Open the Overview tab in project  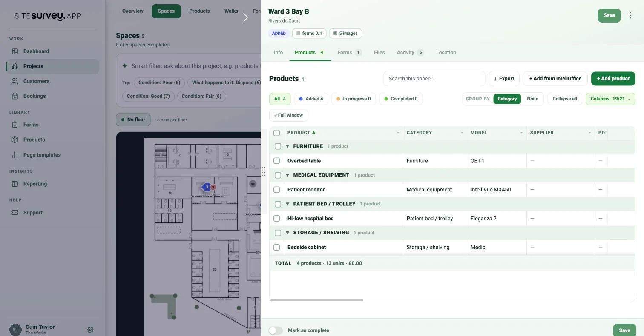click(x=132, y=11)
